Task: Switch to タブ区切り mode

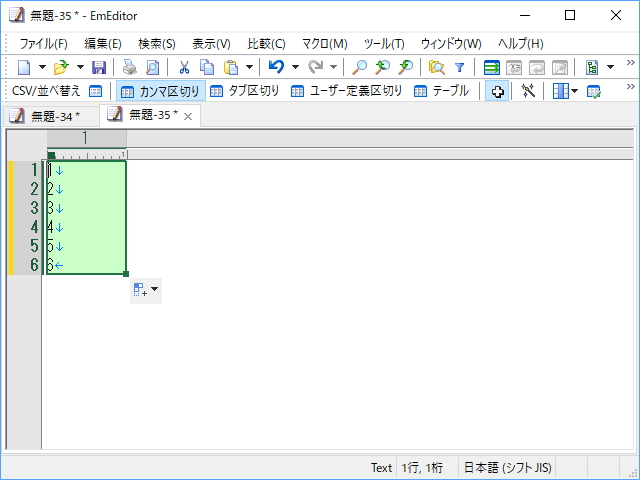Action: (x=244, y=91)
